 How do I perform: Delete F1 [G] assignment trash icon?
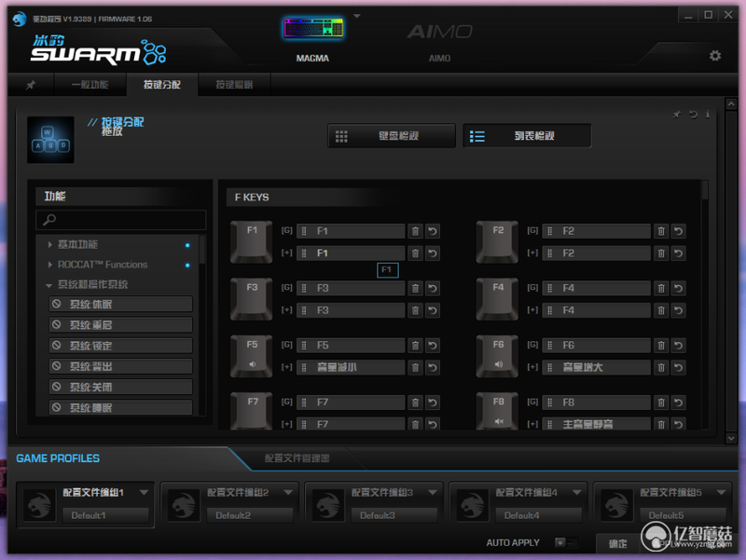415,231
